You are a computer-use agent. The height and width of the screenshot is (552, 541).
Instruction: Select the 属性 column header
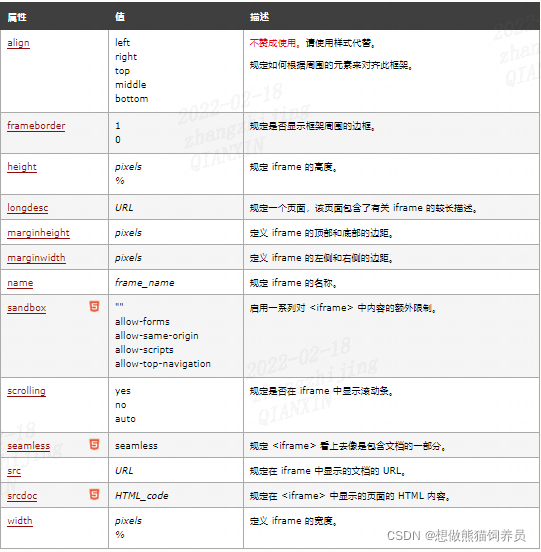(x=17, y=17)
